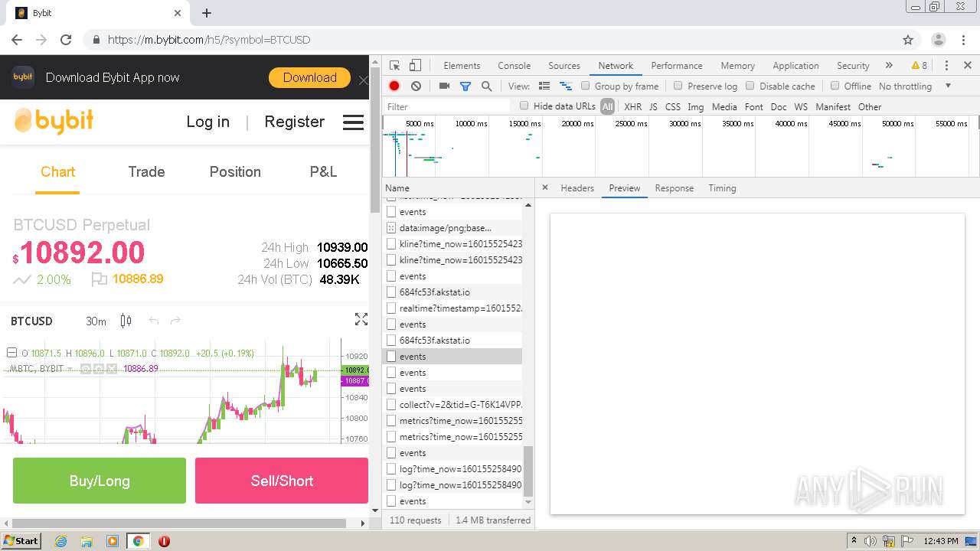Check Hide data URLs
This screenshot has height=551, width=980.
point(524,106)
